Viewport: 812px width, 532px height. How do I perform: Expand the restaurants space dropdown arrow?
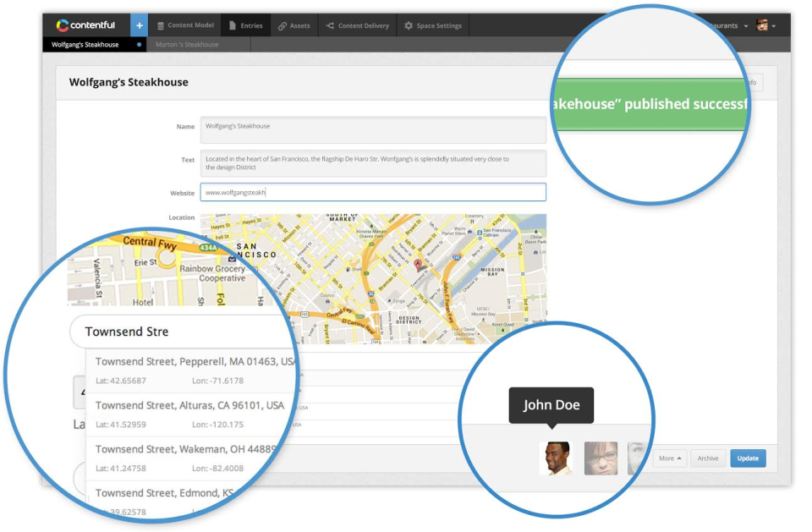tap(746, 26)
